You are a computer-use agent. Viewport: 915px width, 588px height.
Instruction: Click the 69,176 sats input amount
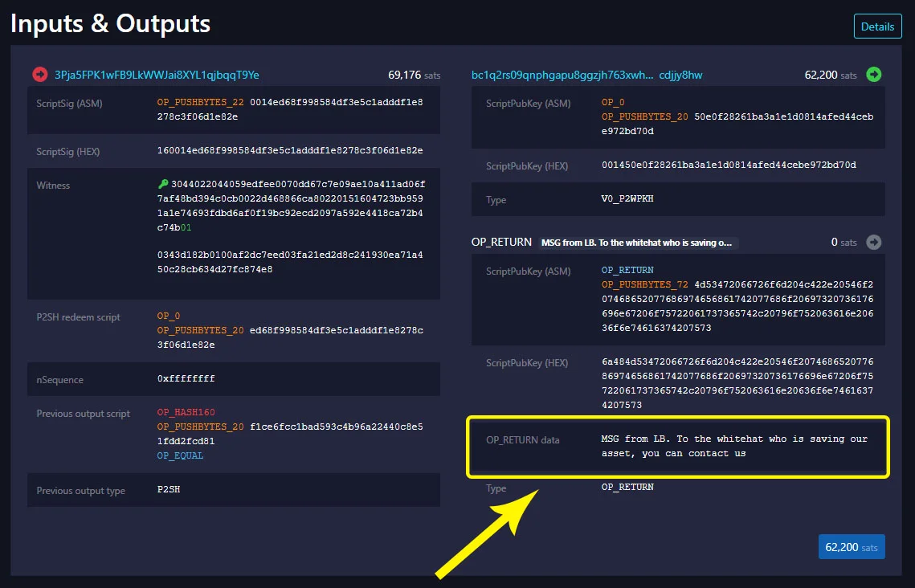[414, 75]
